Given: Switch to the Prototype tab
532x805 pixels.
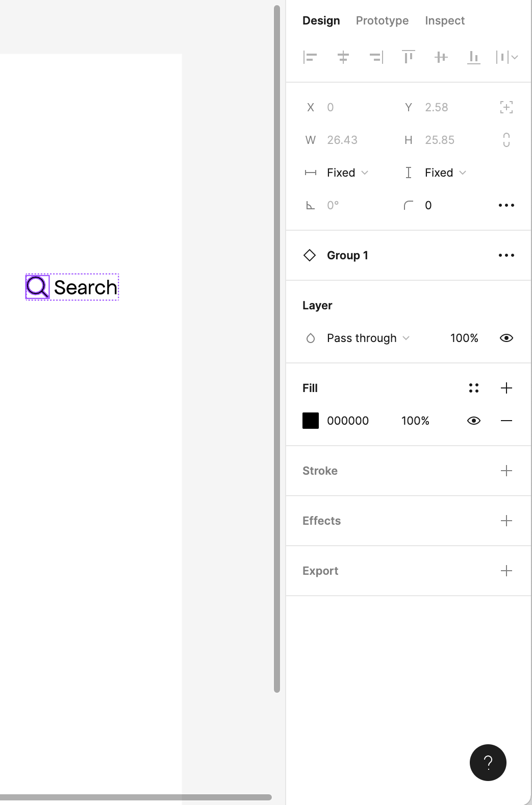Looking at the screenshot, I should click(382, 20).
